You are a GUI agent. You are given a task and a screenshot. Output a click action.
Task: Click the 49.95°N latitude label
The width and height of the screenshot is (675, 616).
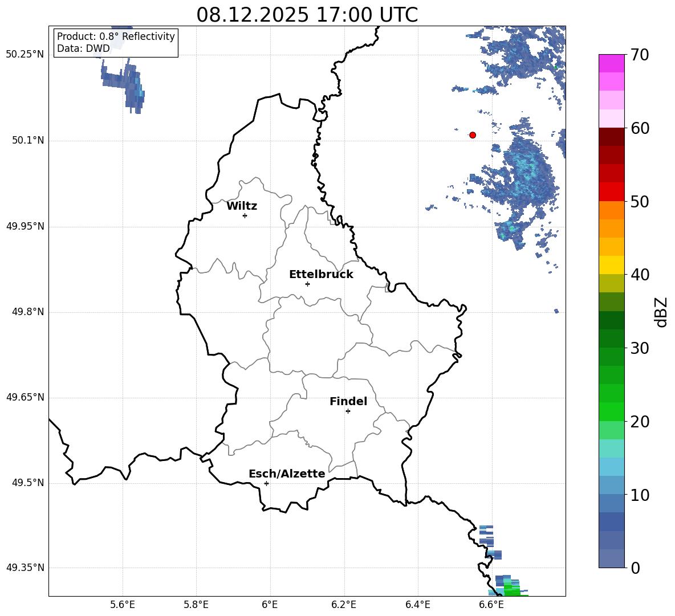[x=25, y=226]
